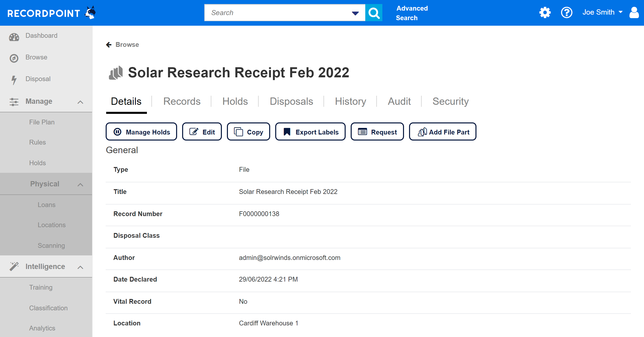Click the Copy button
This screenshot has height=337, width=644.
[x=249, y=131]
